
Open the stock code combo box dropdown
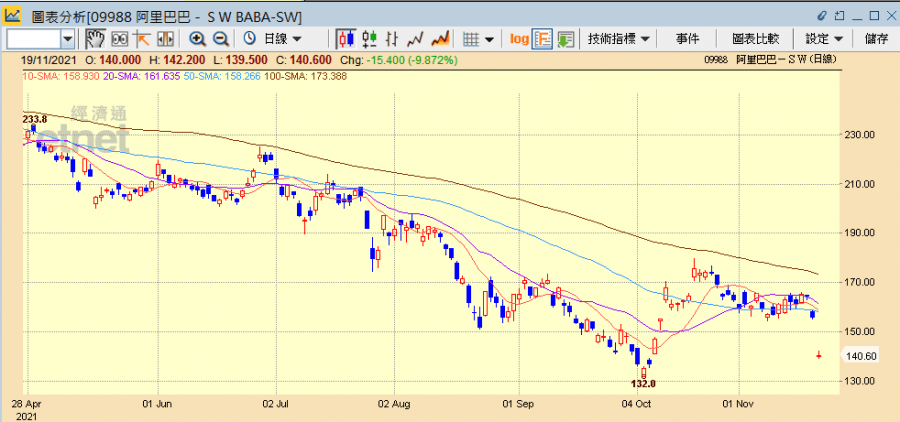pos(68,39)
